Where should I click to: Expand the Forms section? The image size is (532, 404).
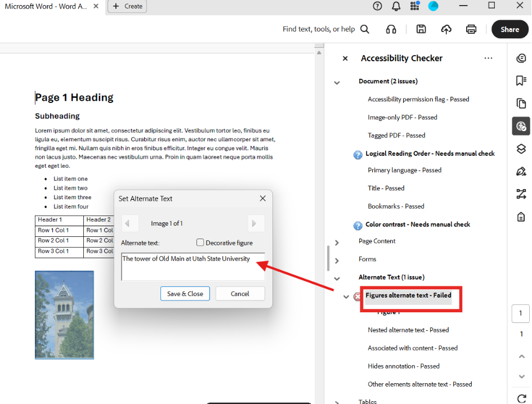point(337,261)
